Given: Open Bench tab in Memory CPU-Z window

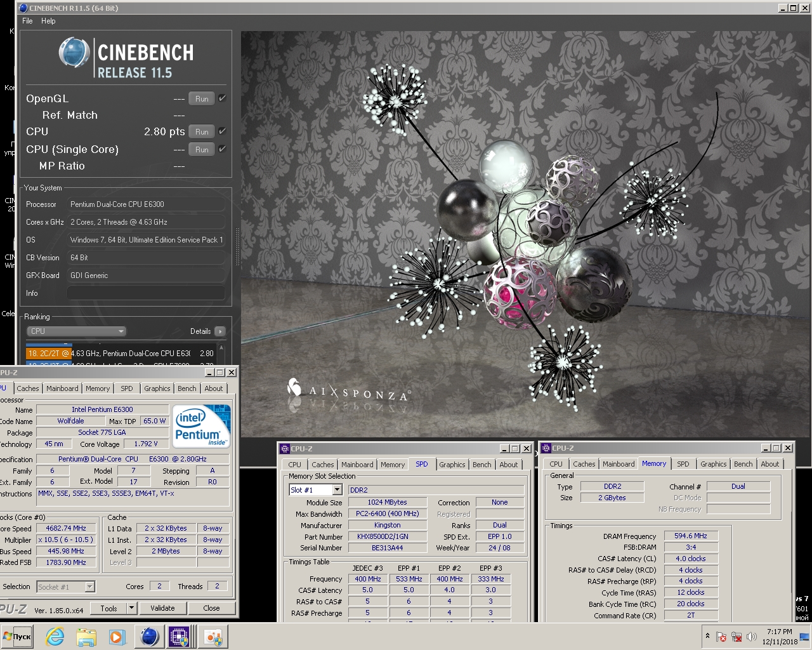Looking at the screenshot, I should point(743,464).
